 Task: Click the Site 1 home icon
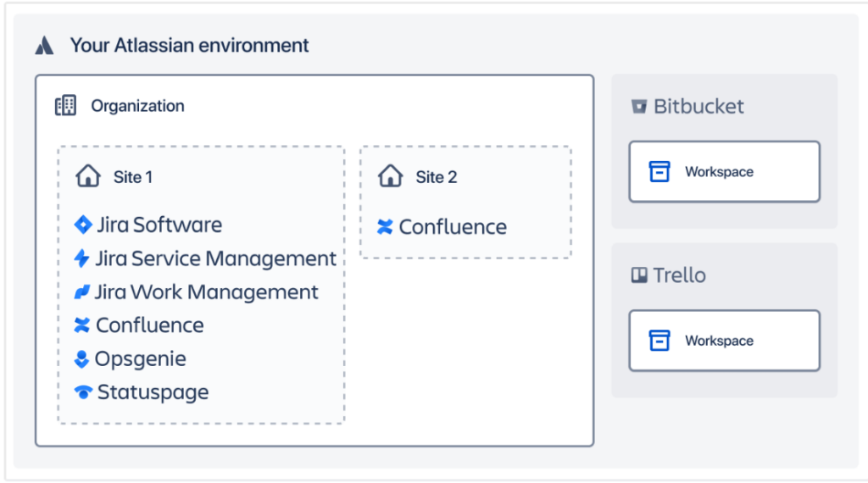tap(88, 176)
